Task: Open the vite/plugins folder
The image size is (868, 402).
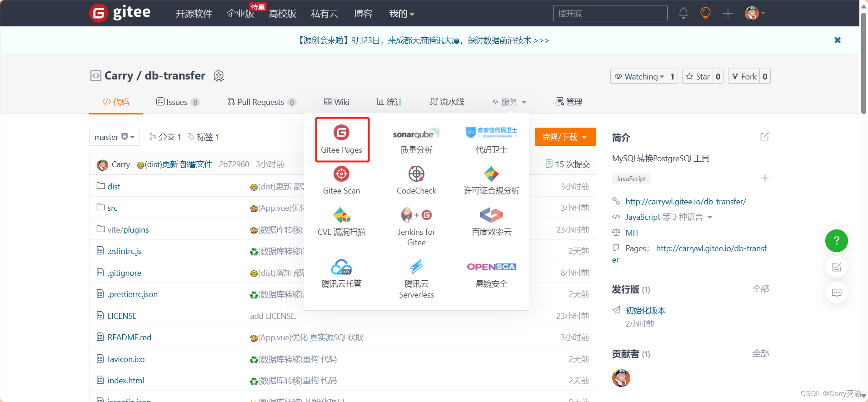Action: point(128,229)
